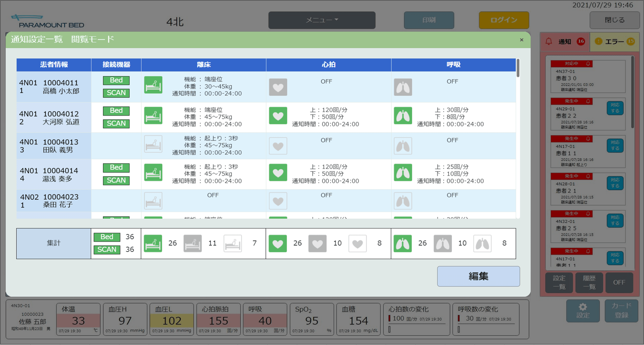Click 対応する for alert 4N29-01
The width and height of the screenshot is (644, 345).
615,108
